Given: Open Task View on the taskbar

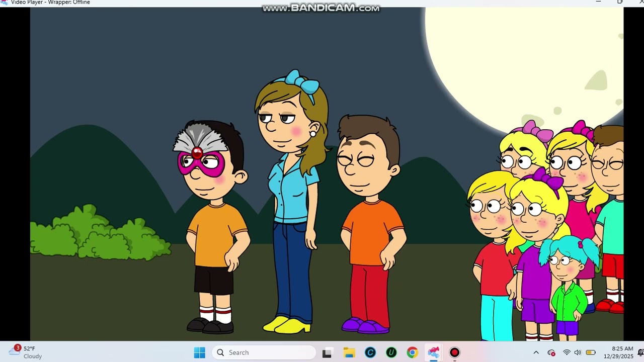Looking at the screenshot, I should click(327, 352).
